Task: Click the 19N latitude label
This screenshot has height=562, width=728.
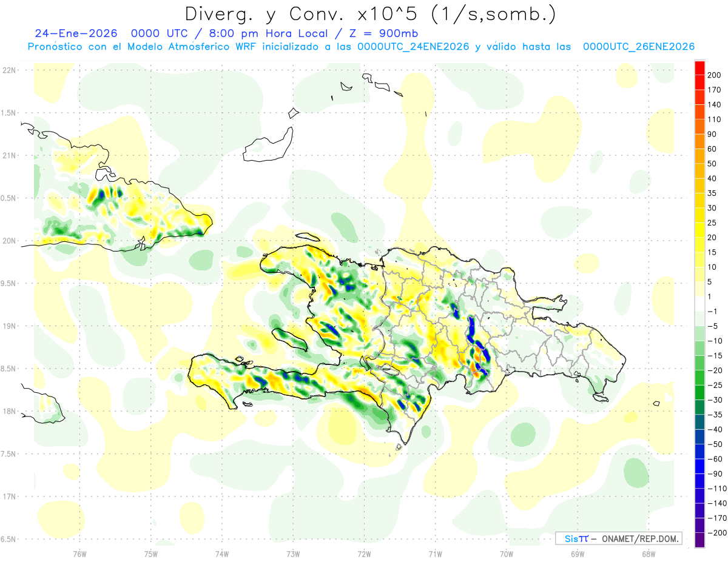Action: click(x=8, y=326)
